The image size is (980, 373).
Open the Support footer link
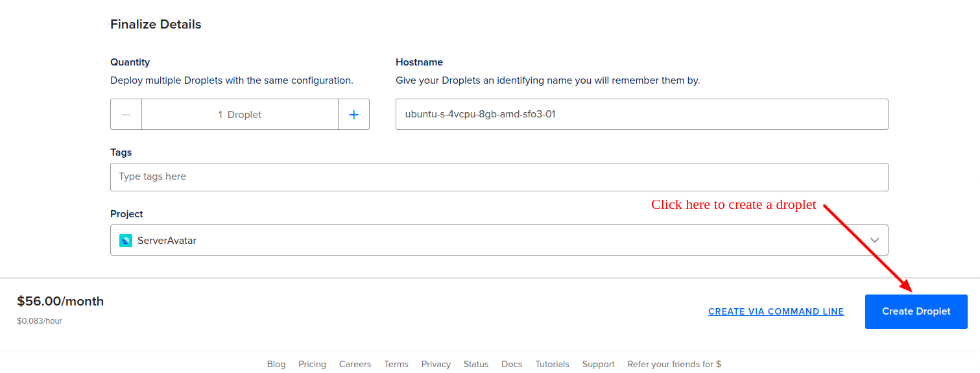click(x=598, y=364)
